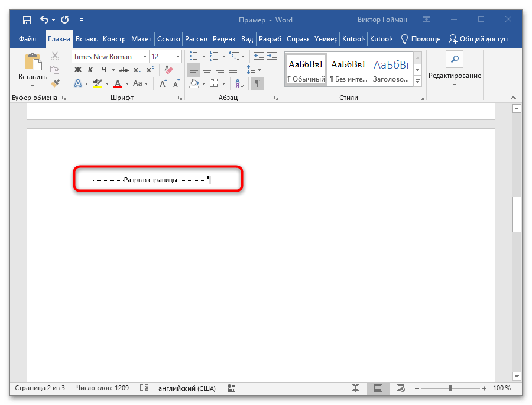Open the Редактирование search menu
This screenshot has width=532, height=405.
coord(455,70)
